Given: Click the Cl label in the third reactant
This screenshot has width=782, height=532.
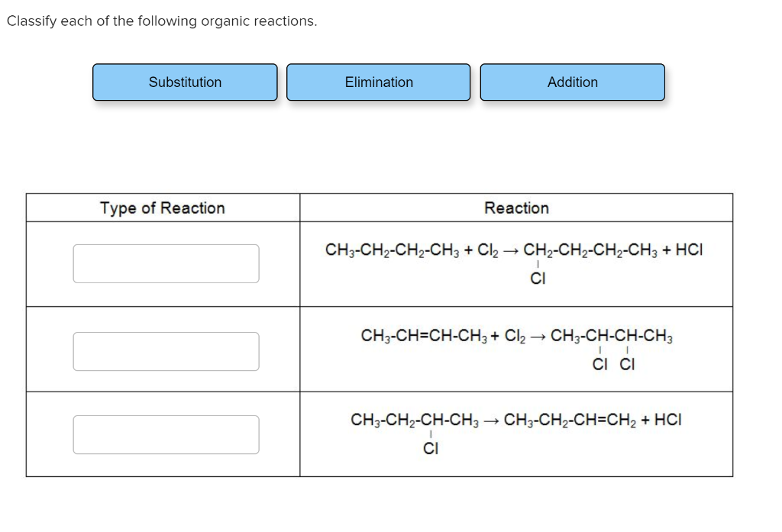Looking at the screenshot, I should 431,449.
